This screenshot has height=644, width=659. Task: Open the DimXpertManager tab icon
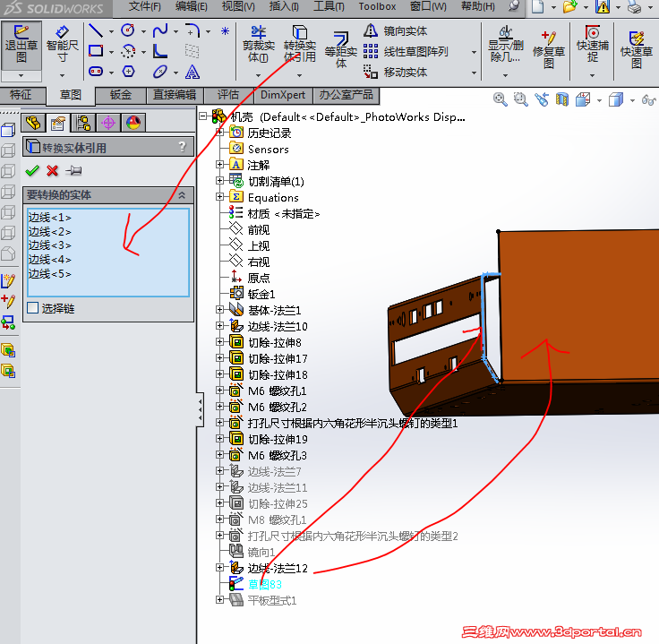click(108, 124)
